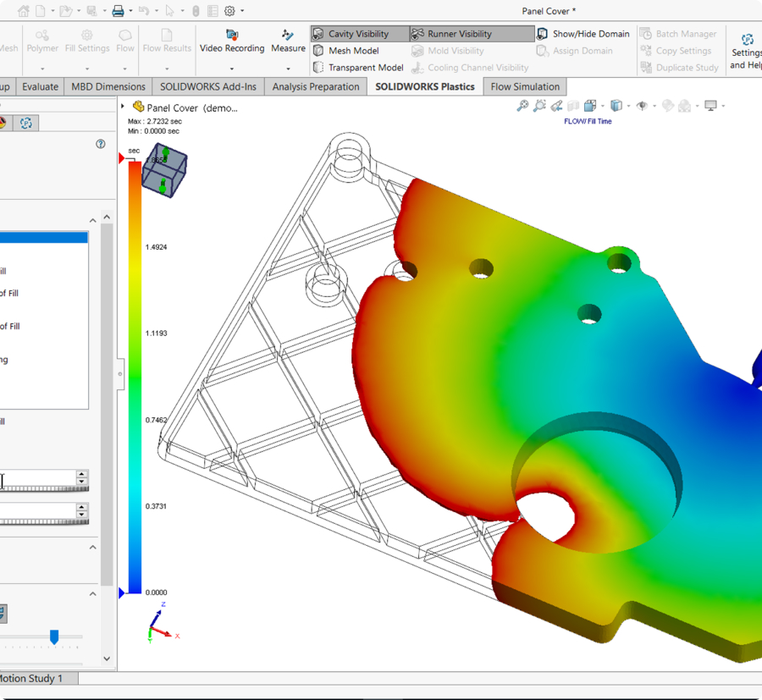762x700 pixels.
Task: Collapse the results list section chevron
Action: tap(93, 221)
